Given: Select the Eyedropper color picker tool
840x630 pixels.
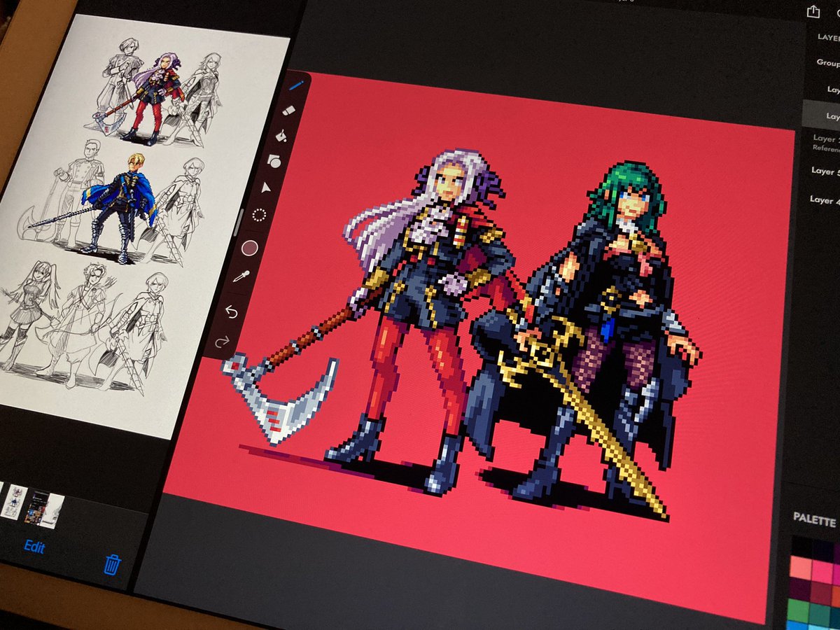Looking at the screenshot, I should click(241, 277).
